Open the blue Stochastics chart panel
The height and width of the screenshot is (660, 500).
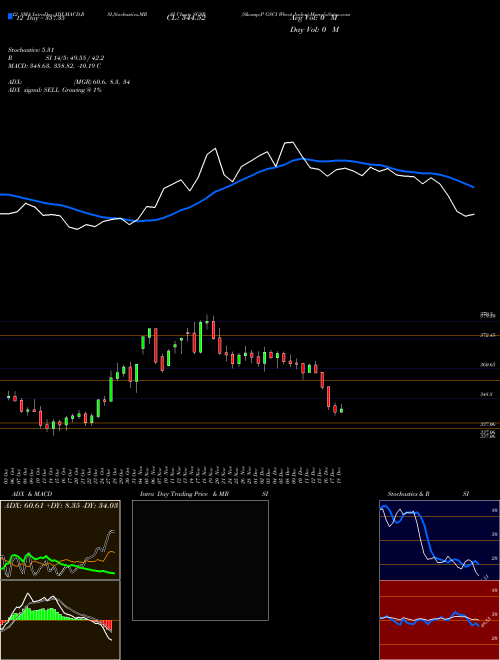click(439, 540)
